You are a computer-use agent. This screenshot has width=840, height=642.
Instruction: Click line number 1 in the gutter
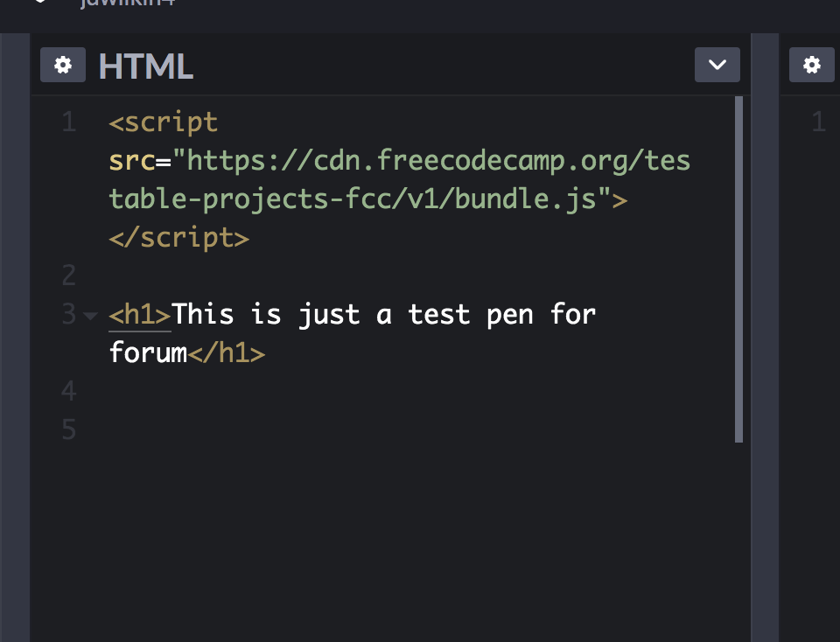(x=68, y=122)
